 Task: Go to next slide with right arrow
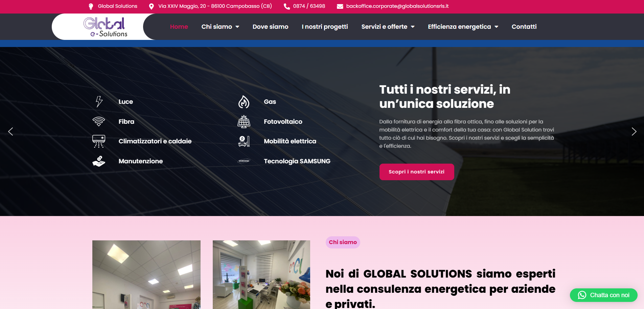(x=634, y=132)
